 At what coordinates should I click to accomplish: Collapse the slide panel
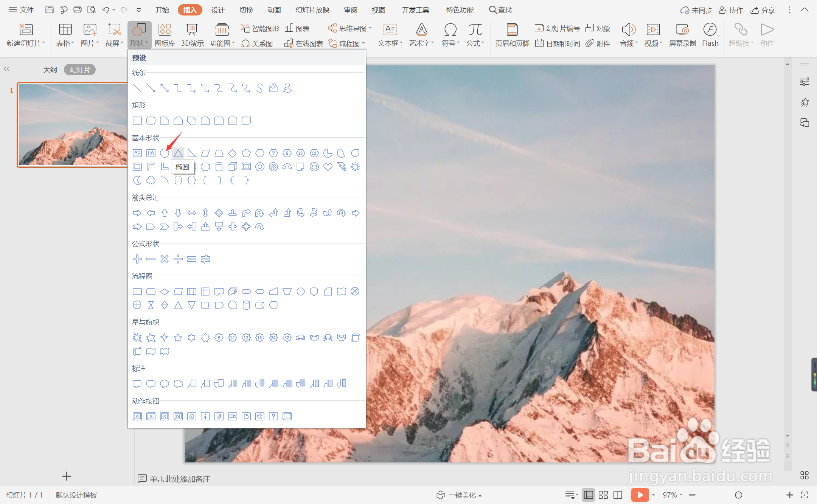tap(6, 69)
